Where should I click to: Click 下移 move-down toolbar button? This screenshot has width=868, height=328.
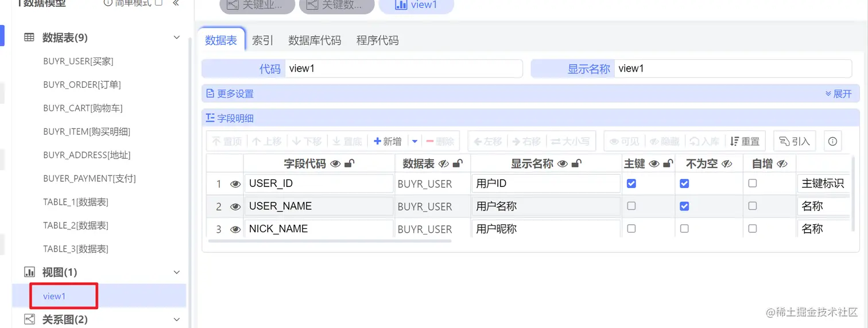[307, 141]
